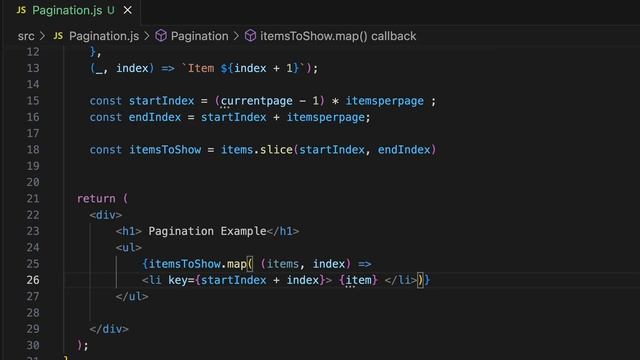640x360 pixels.
Task: Click cube icon before itemsToShow.map() breadcrumb
Action: 250,36
